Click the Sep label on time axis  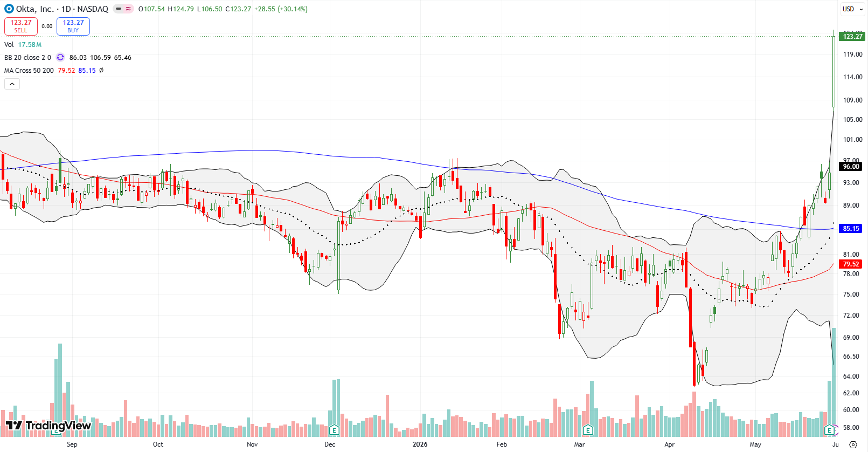72,444
